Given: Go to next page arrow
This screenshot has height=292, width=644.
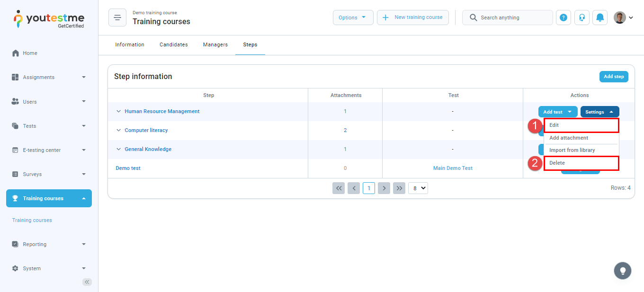Looking at the screenshot, I should 384,188.
